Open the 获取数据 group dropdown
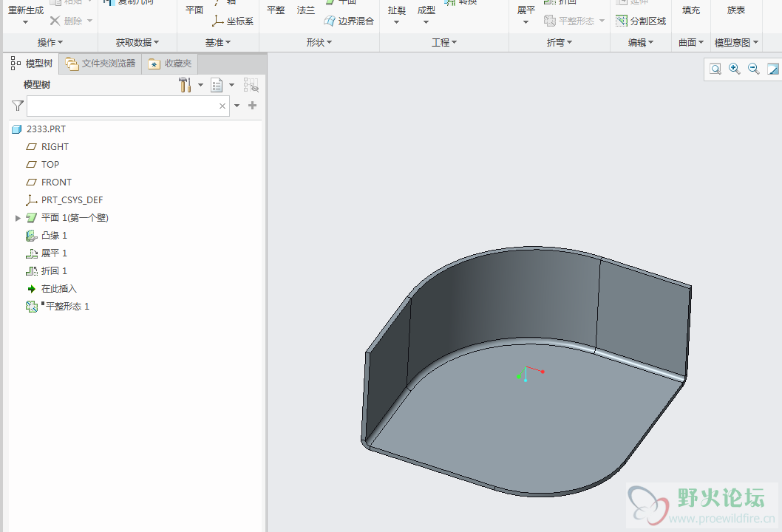 point(137,42)
